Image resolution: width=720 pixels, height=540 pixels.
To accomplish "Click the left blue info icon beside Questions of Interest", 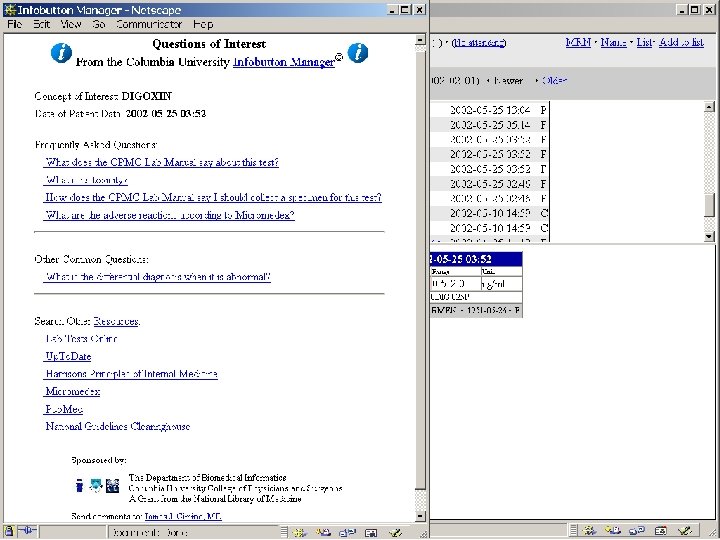I will click(x=61, y=53).
